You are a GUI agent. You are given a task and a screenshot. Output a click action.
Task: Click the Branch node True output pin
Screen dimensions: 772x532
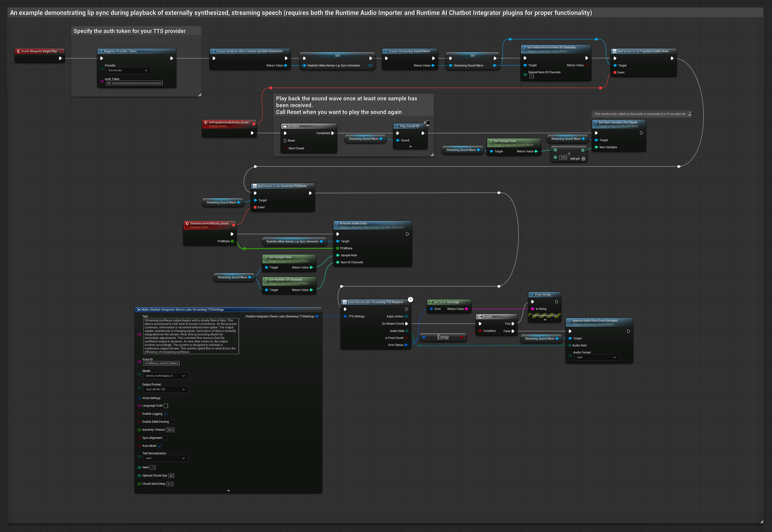[513, 324]
